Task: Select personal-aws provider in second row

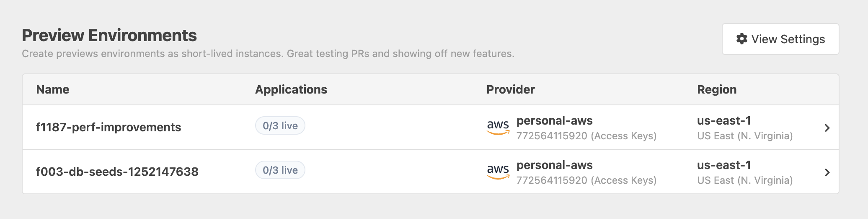Action: pos(554,165)
